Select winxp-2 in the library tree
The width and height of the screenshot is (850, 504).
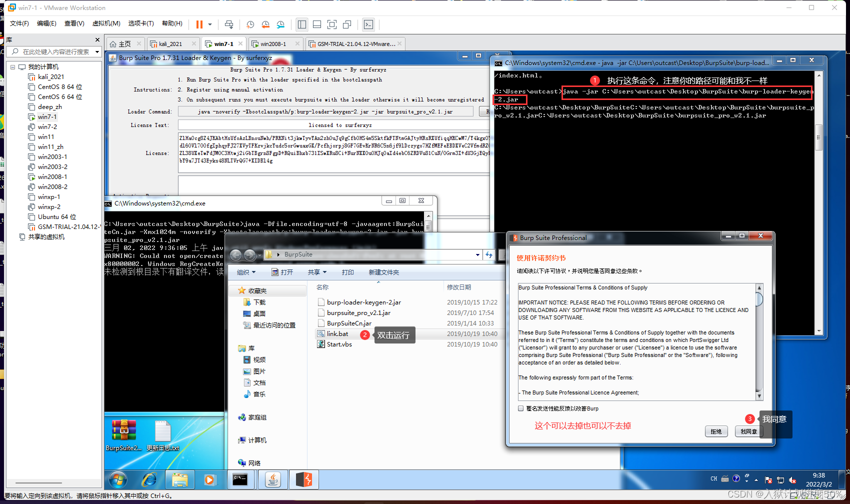(x=48, y=206)
